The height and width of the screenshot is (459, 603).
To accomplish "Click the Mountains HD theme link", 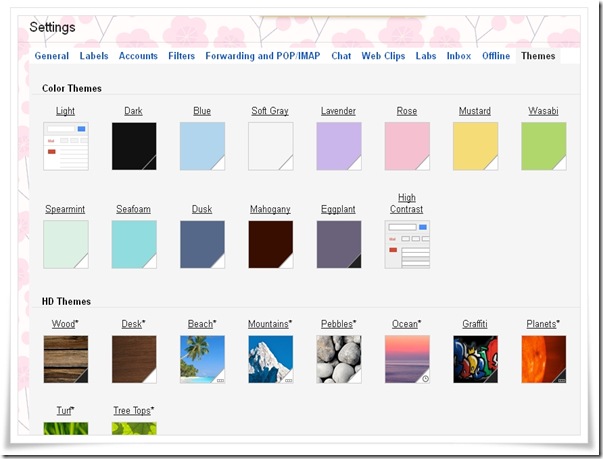I will pos(270,324).
